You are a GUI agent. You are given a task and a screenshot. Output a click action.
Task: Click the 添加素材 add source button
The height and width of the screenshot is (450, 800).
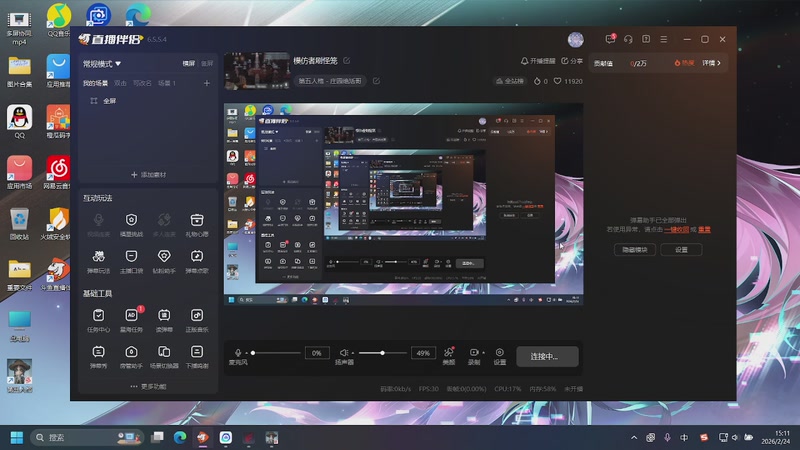pos(148,174)
